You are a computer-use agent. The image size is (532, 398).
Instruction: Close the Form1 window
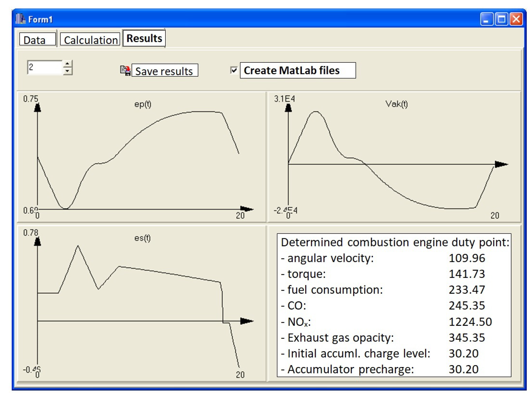tap(516, 19)
